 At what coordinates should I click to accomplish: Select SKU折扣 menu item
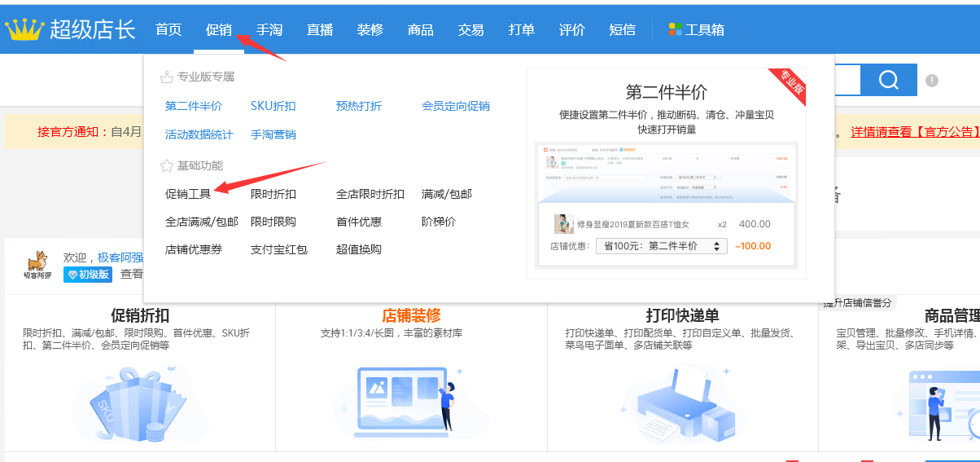[273, 106]
